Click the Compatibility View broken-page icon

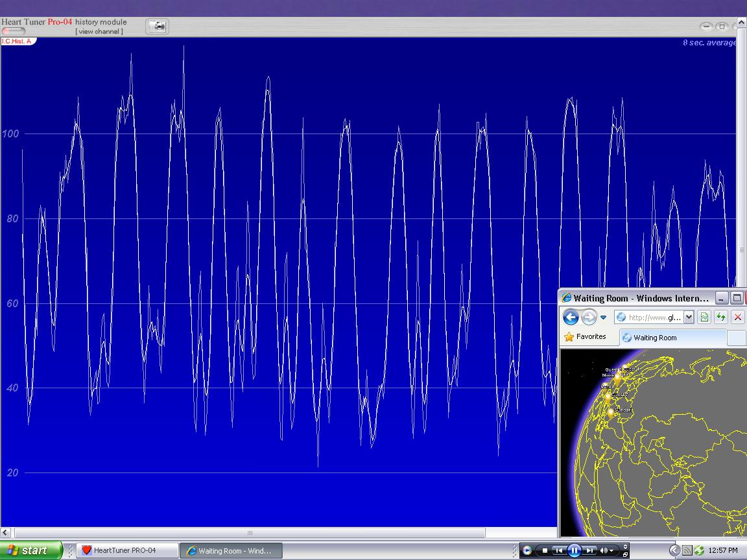point(704,317)
